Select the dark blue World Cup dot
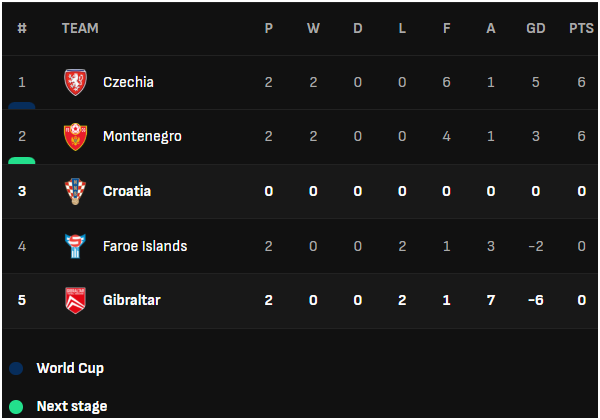Image resolution: width=600 pixels, height=420 pixels. (x=16, y=368)
